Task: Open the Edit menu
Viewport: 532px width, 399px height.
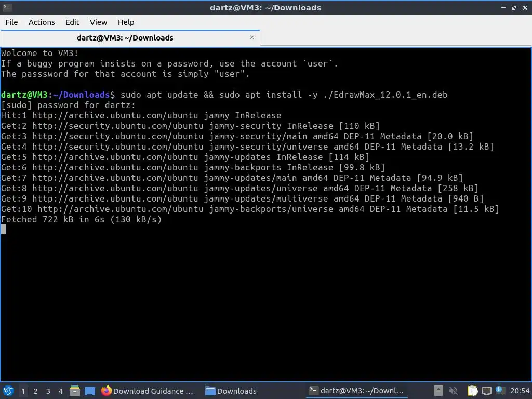Action: tap(72, 22)
